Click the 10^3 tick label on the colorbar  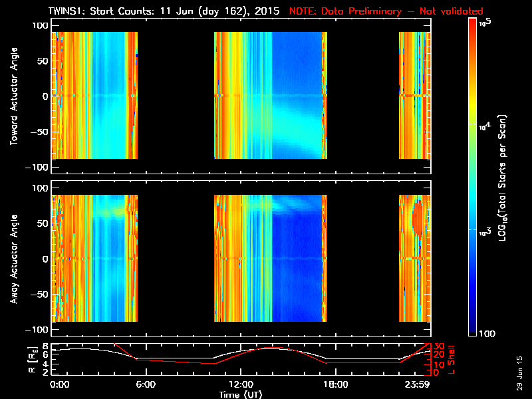coord(485,232)
